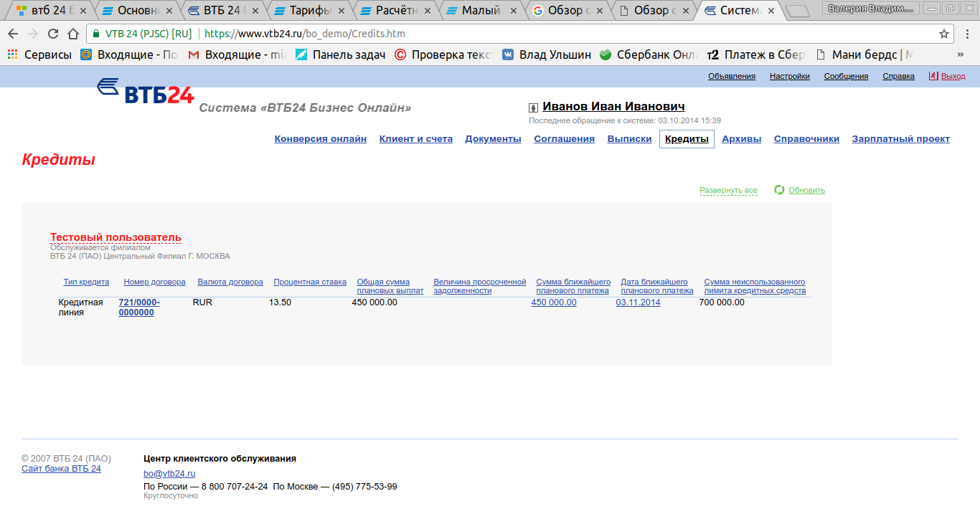Open the Сбербанк Онлайн bookmark
Screen dimensions: 980x529
(x=649, y=54)
